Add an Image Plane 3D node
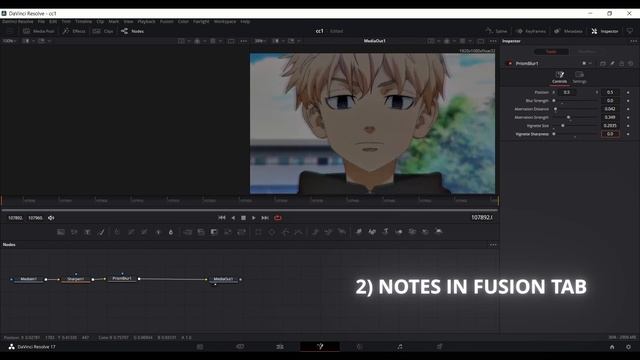The width and height of the screenshot is (640, 360). [x=358, y=232]
